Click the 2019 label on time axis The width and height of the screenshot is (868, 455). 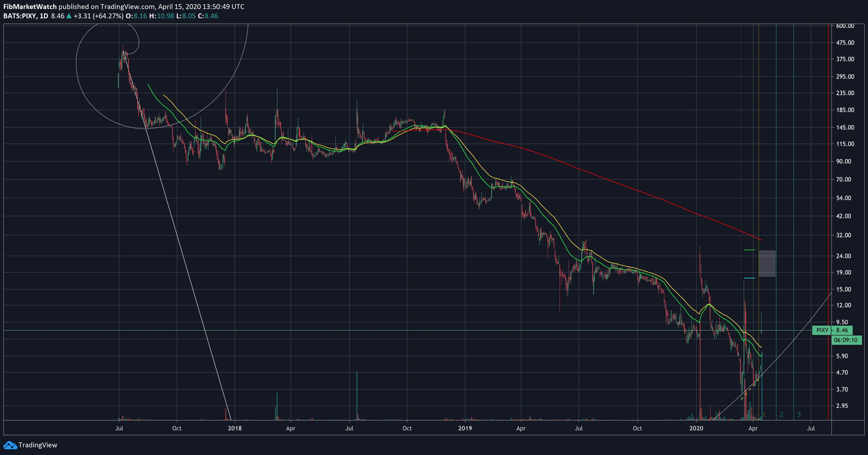[x=465, y=428]
